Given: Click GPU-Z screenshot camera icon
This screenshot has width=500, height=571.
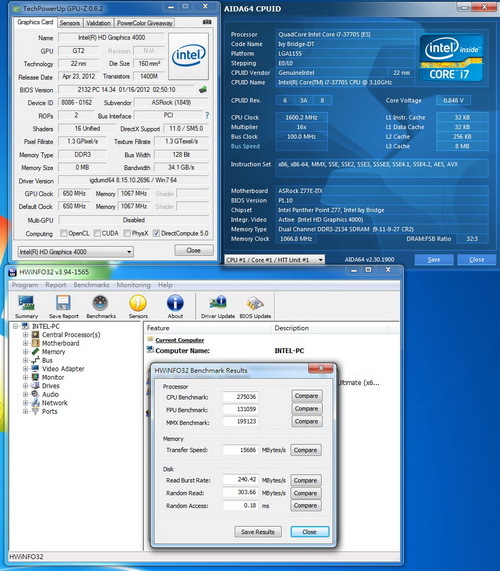Looking at the screenshot, I should [x=207, y=22].
